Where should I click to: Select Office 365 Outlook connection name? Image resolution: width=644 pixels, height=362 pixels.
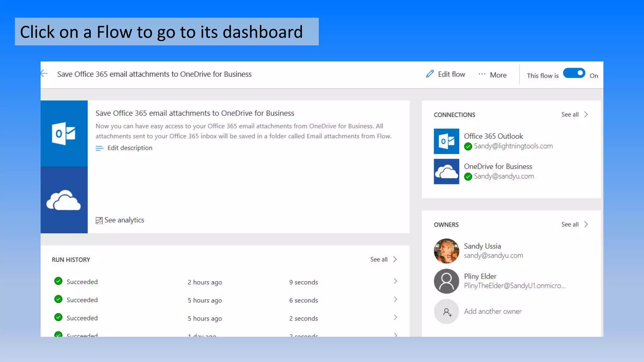(x=493, y=136)
